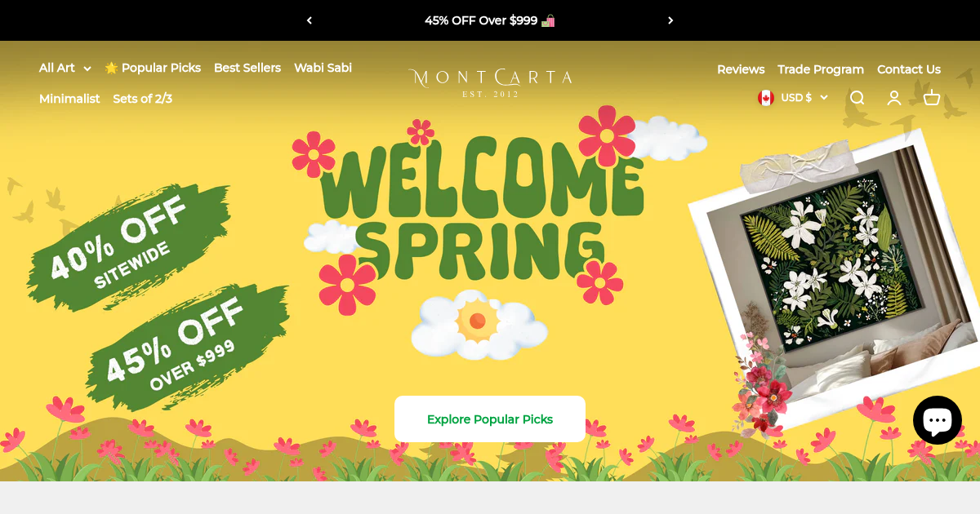Click the Canada flag icon
980x514 pixels.
click(x=766, y=98)
